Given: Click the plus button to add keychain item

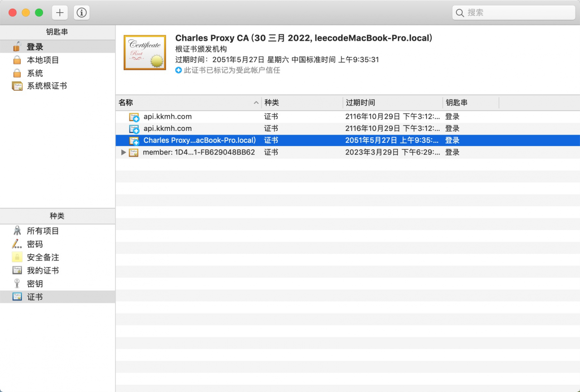Looking at the screenshot, I should tap(60, 13).
